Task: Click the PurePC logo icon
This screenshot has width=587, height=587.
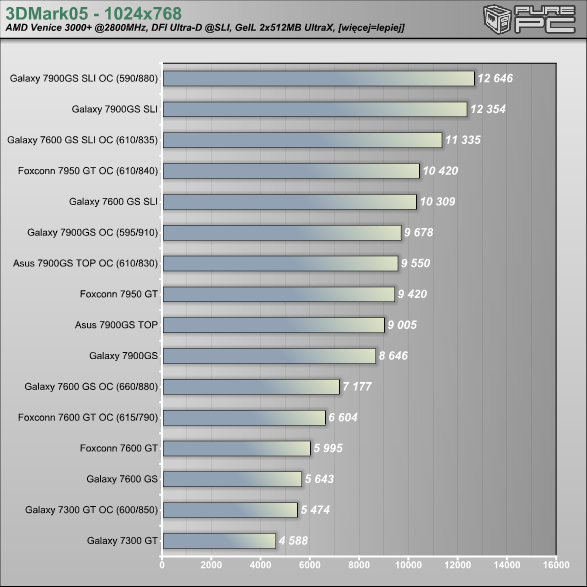Action: 529,19
